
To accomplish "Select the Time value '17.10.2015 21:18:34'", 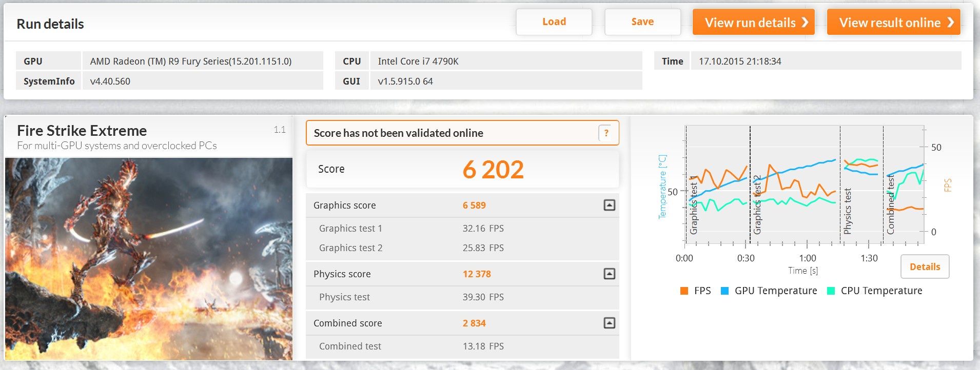I will click(x=740, y=61).
